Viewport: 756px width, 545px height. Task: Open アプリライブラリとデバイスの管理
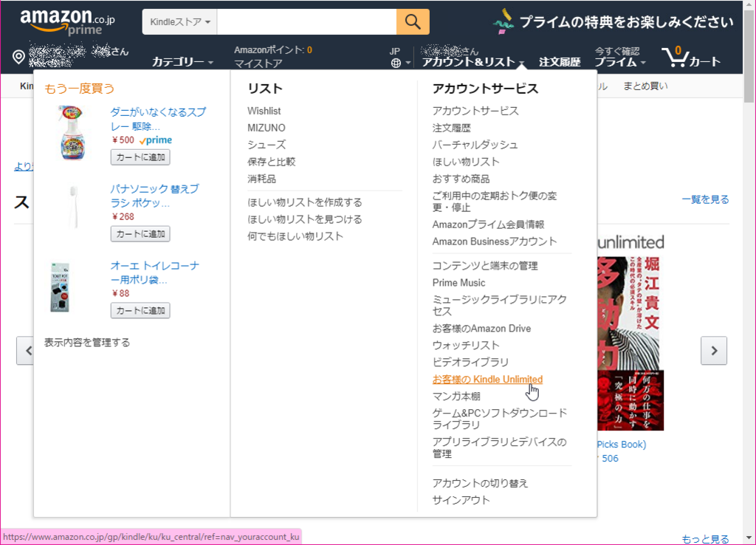[500, 448]
